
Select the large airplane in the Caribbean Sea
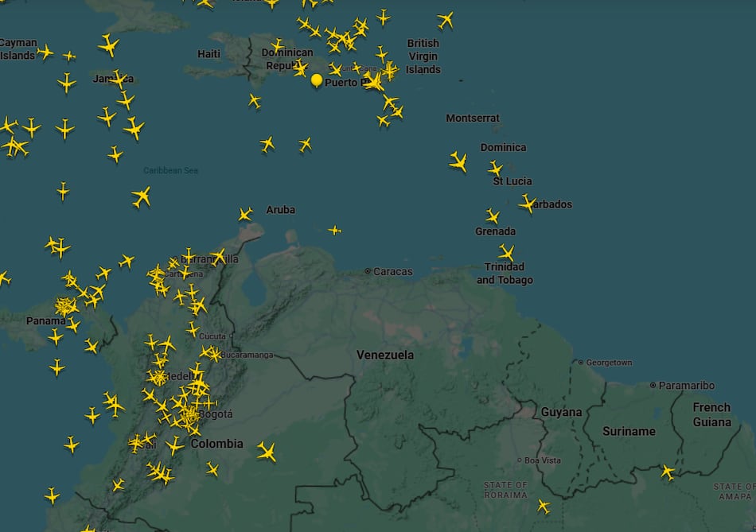[142, 196]
